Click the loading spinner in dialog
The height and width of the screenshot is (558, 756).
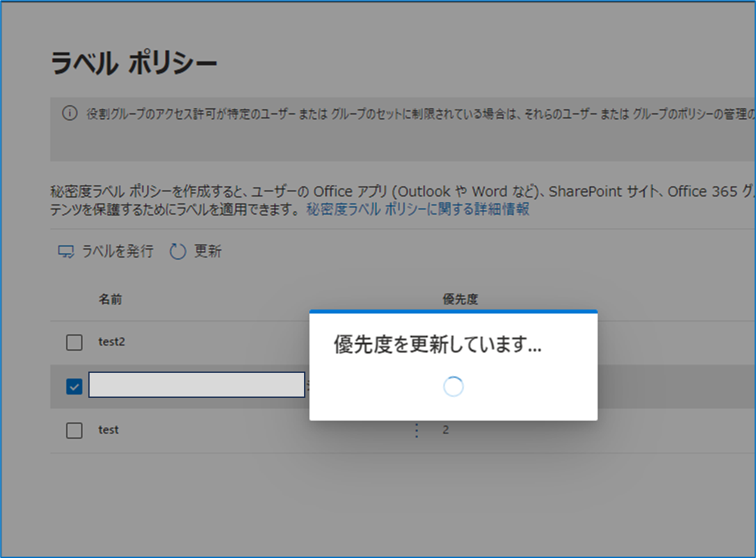pos(453,386)
